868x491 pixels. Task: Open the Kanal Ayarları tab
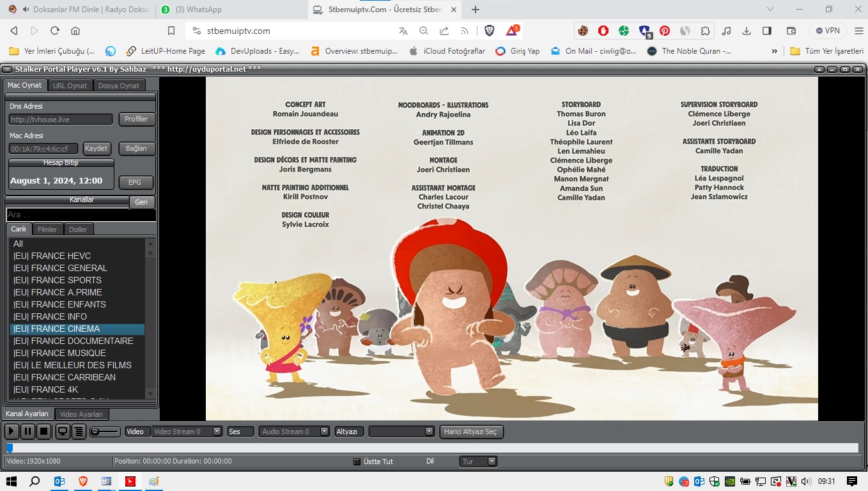[x=27, y=414]
